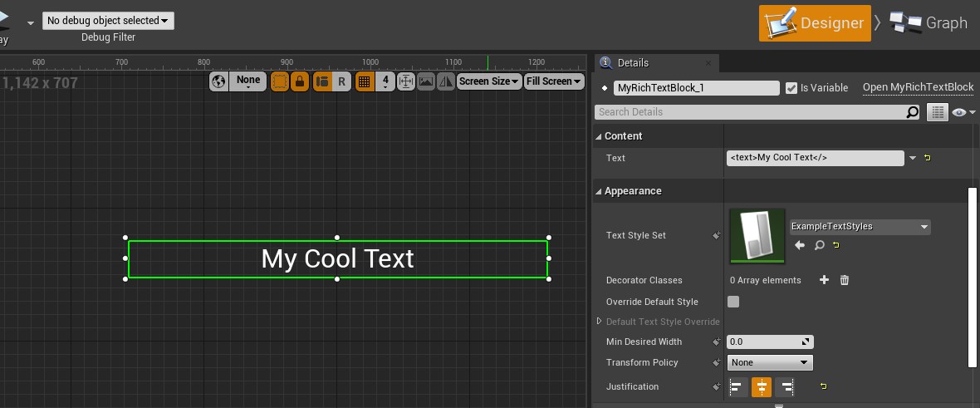Click the padlock respect-locks icon
The height and width of the screenshot is (408, 980).
pos(299,81)
